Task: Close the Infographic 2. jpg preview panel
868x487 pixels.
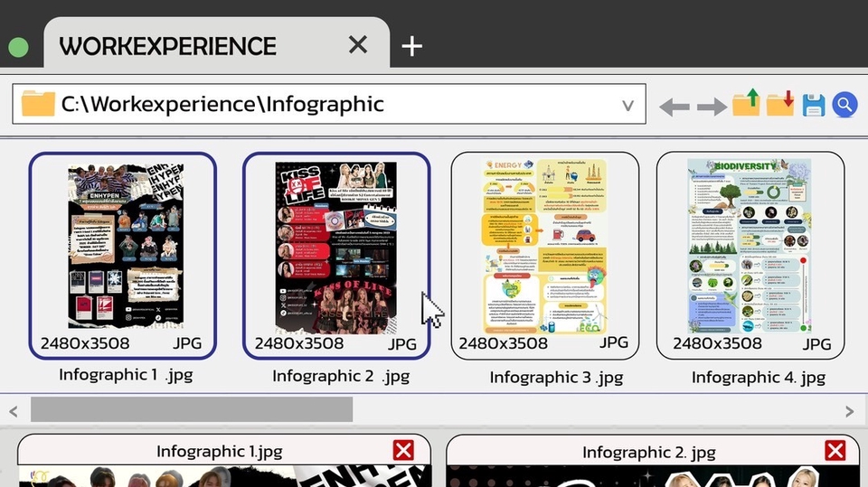Action: tap(835, 451)
